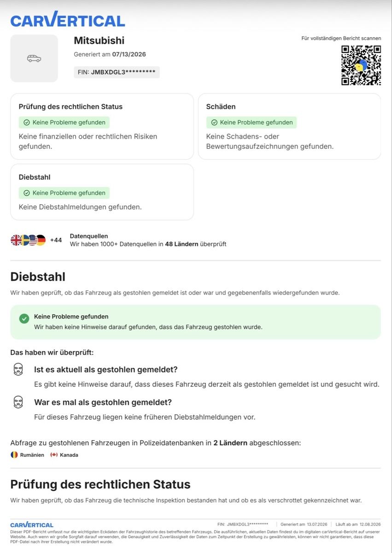This screenshot has width=392, height=553.
Task: Click the masked thief icon beside 'Ist es aktuell'
Action: click(18, 369)
